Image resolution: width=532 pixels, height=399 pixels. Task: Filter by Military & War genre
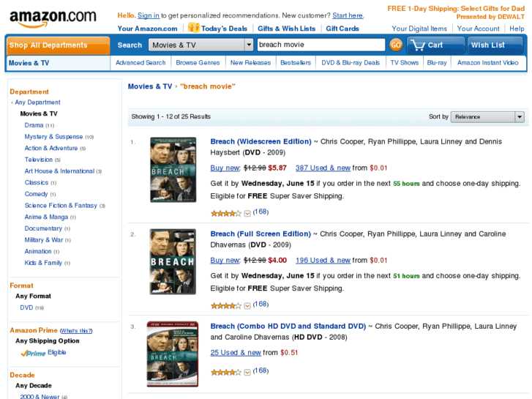pos(44,240)
